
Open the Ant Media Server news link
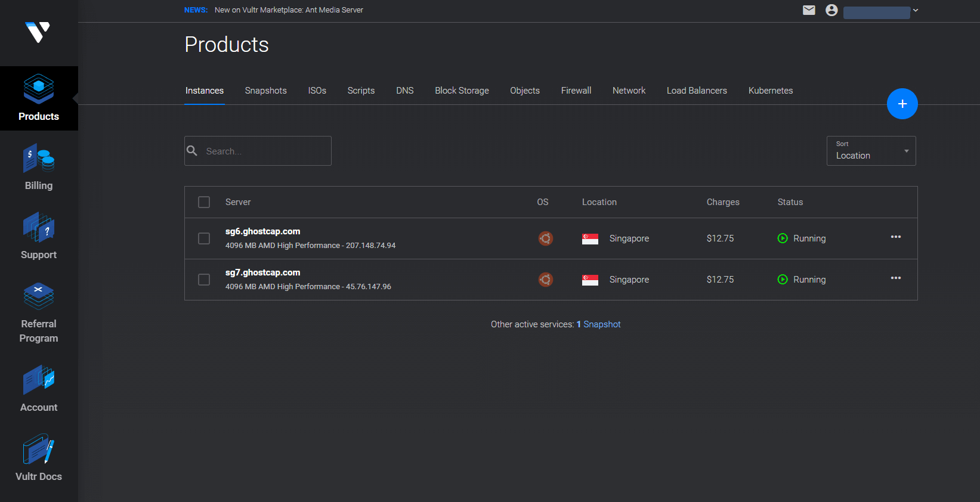pos(289,10)
